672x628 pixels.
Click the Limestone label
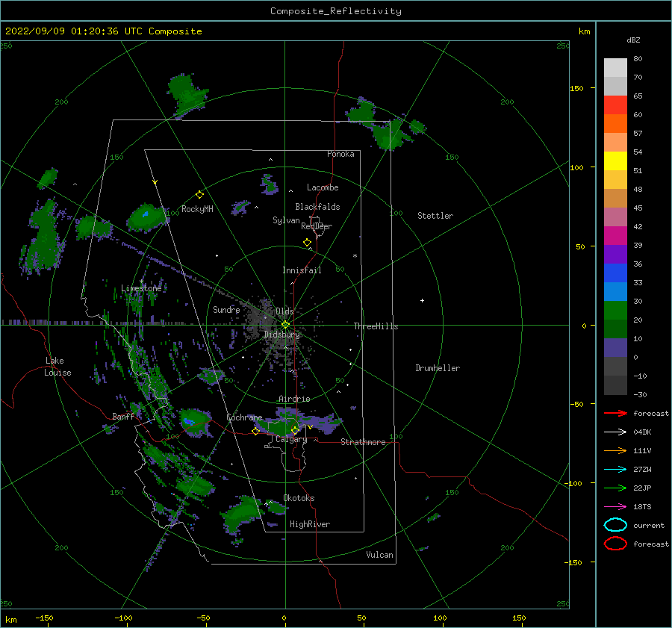tap(141, 288)
